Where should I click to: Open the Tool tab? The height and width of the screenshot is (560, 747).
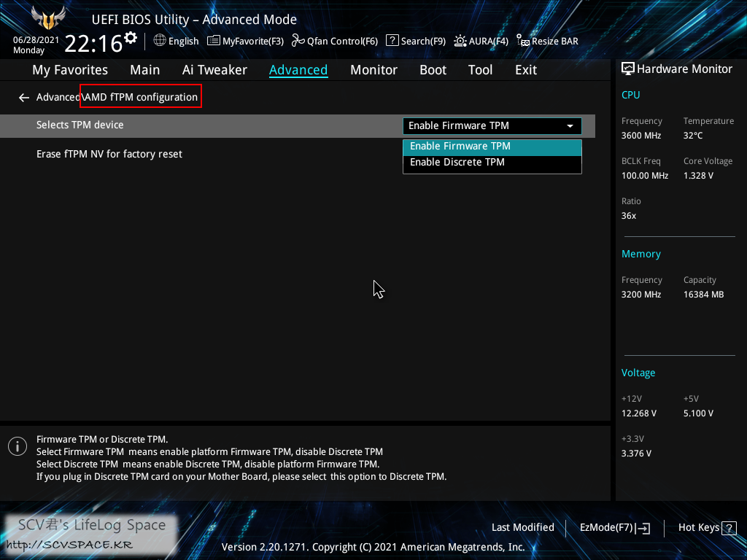click(x=480, y=70)
